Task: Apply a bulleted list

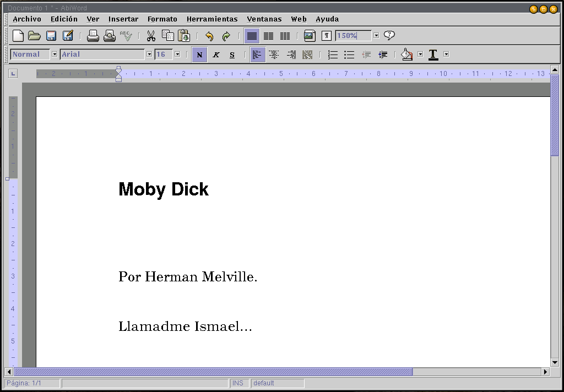Action: 349,55
